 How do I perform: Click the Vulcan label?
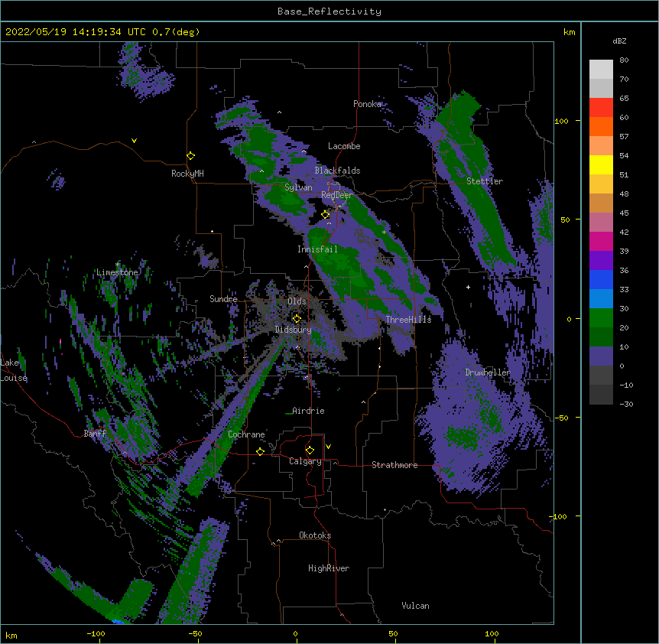click(x=415, y=606)
